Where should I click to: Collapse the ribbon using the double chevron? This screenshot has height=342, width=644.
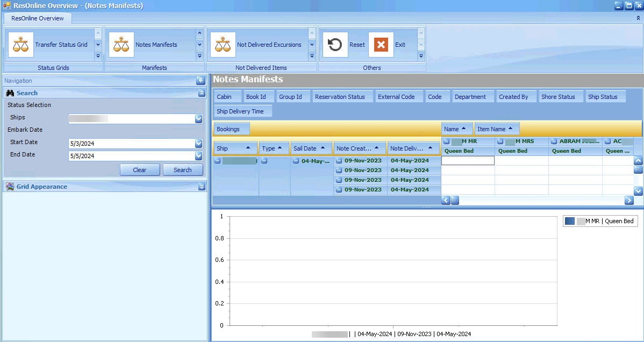pyautogui.click(x=638, y=18)
